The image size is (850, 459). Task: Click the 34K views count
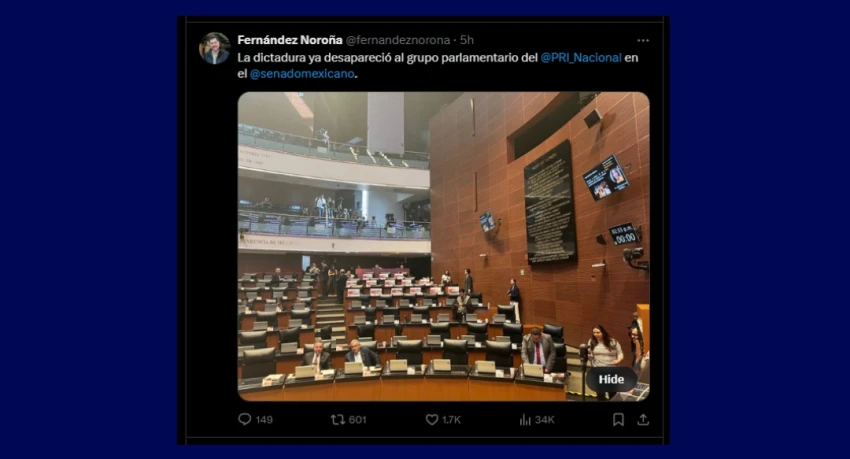point(544,420)
